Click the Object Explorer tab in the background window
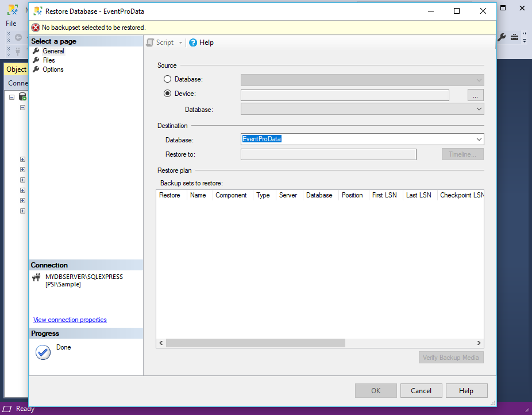The width and height of the screenshot is (532, 415). [x=16, y=69]
